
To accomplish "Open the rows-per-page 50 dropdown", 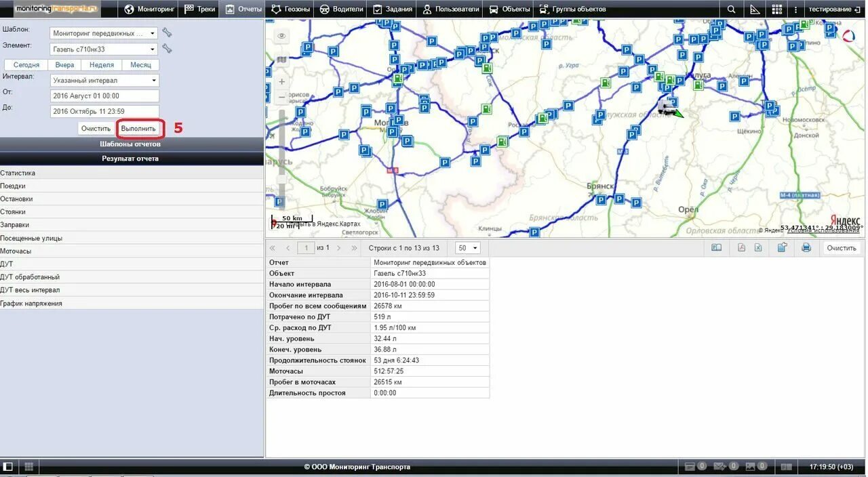I will click(x=468, y=248).
